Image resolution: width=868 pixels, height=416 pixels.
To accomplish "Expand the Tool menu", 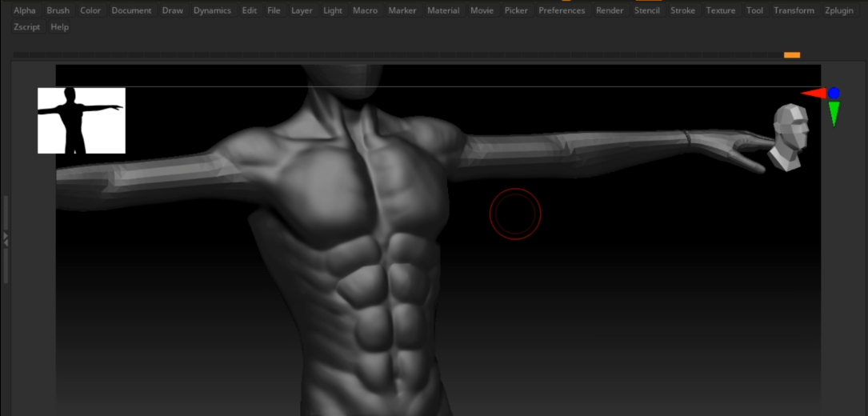I will point(754,10).
